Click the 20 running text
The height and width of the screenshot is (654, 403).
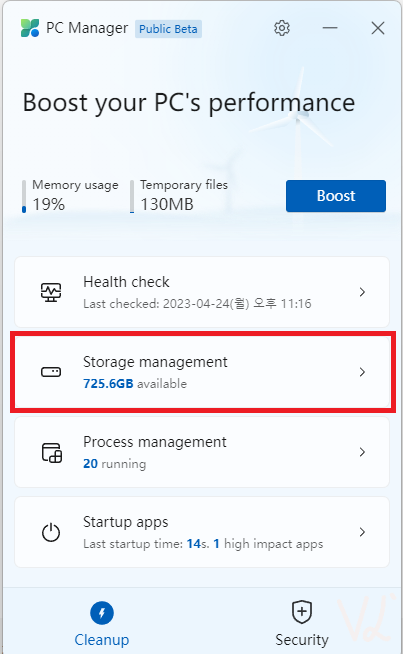point(115,464)
